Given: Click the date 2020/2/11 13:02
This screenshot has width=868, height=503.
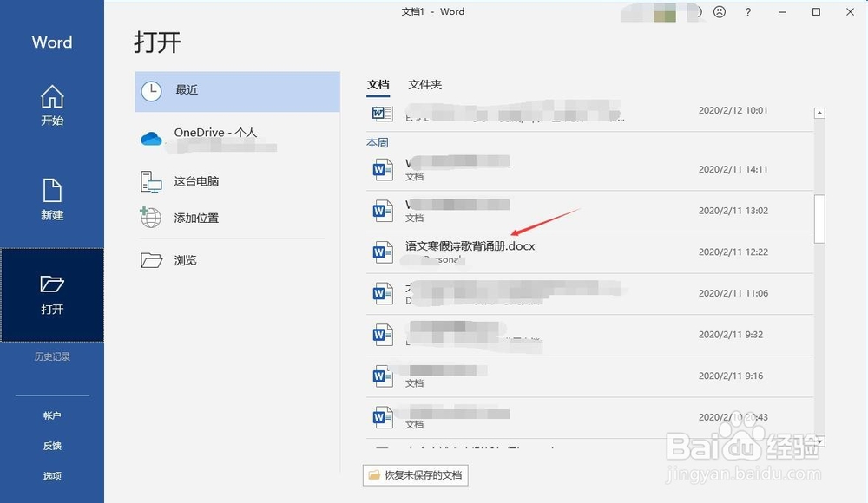Looking at the screenshot, I should [733, 211].
